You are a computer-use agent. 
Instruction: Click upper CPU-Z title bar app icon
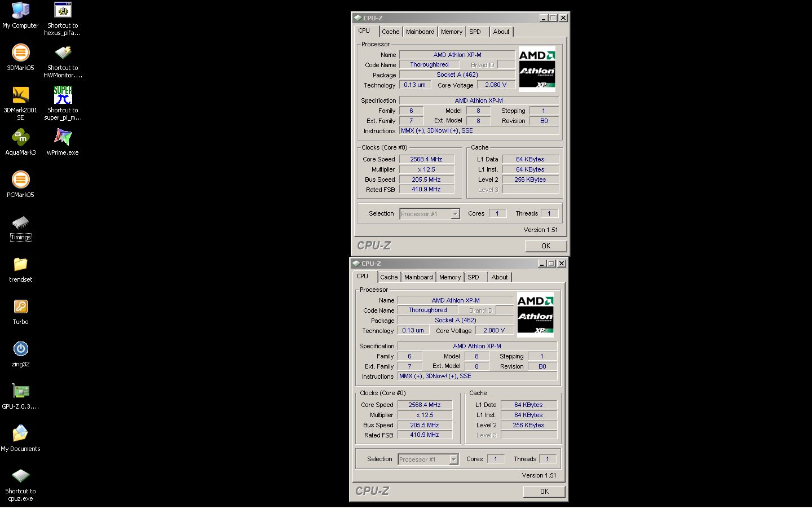358,17
